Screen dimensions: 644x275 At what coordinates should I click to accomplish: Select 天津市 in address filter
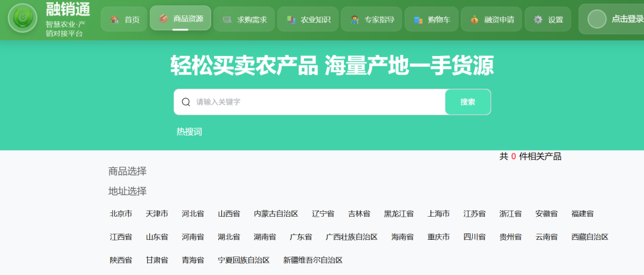[x=157, y=214]
